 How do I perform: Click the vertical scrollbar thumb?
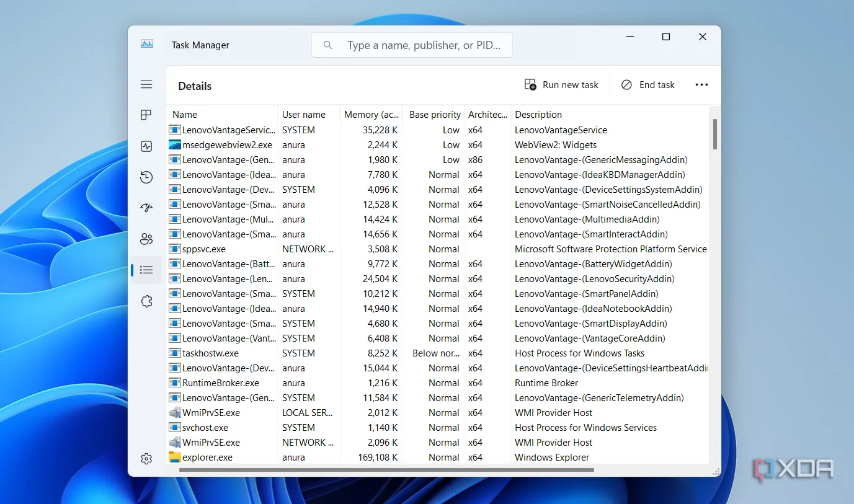click(715, 134)
